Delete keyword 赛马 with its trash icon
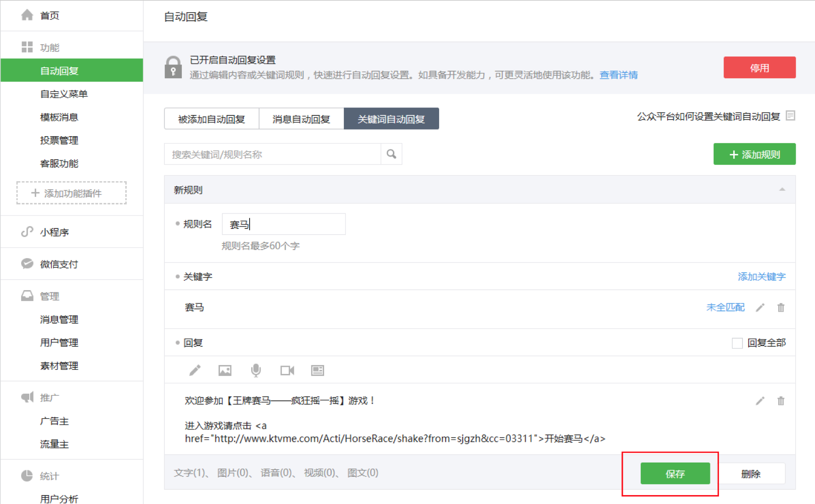This screenshot has height=504, width=815. click(781, 308)
